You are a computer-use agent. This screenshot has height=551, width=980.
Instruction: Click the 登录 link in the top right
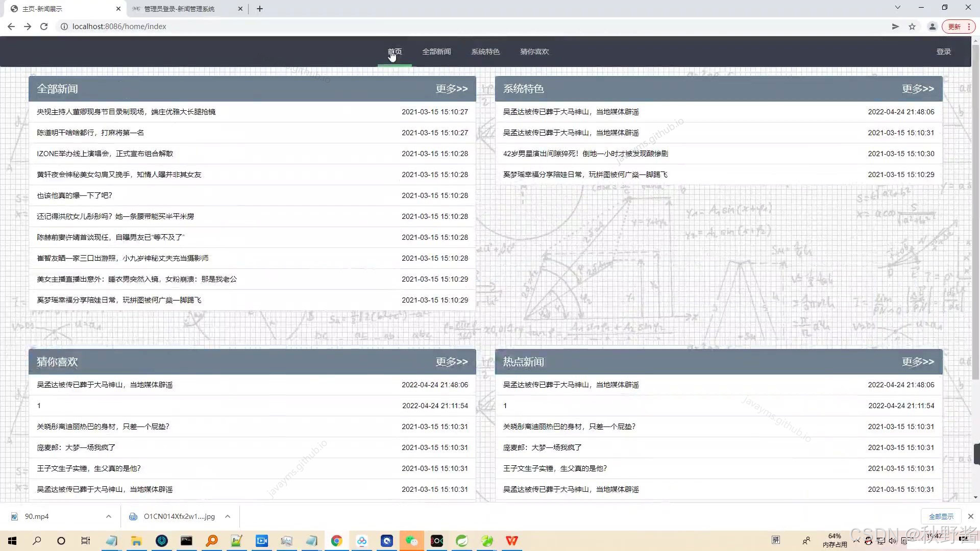943,52
